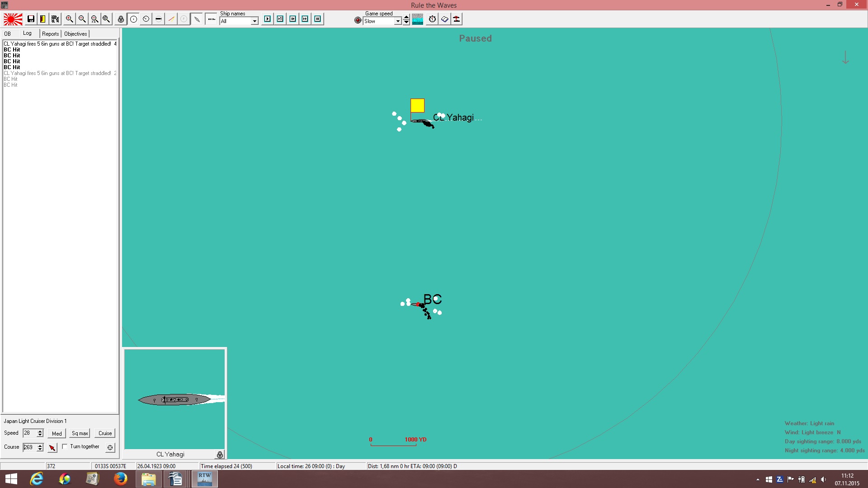Viewport: 868px width, 488px height.
Task: Switch to the Log tab
Action: click(28, 33)
